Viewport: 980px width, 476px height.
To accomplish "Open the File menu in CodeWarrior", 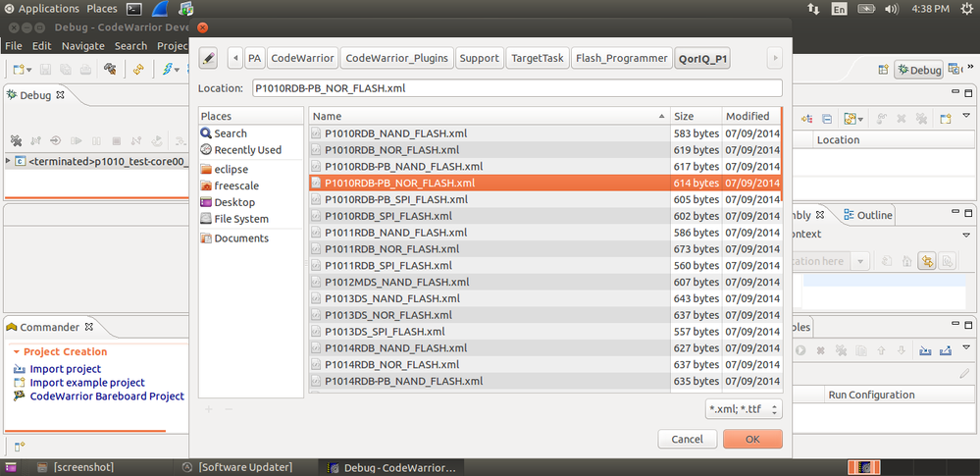I will pyautogui.click(x=13, y=46).
